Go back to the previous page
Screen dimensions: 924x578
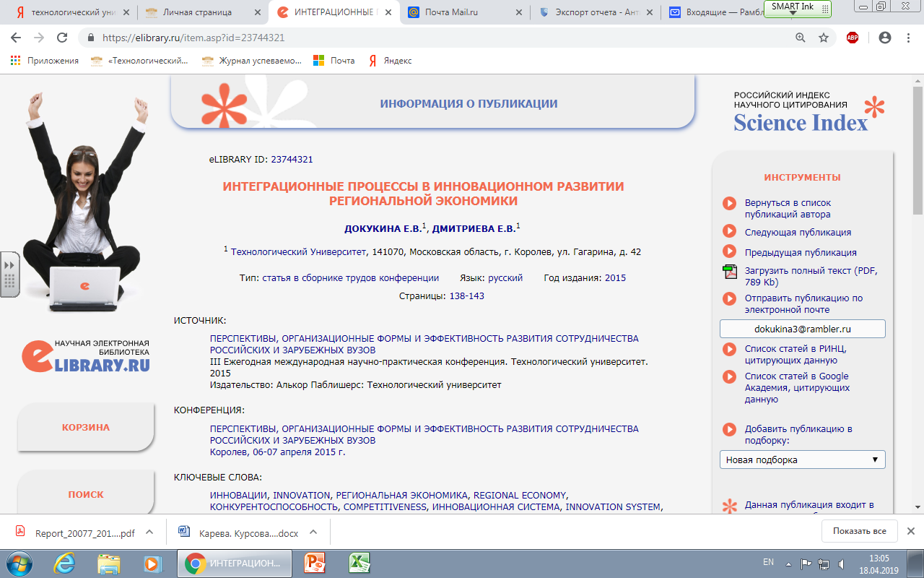[17, 38]
